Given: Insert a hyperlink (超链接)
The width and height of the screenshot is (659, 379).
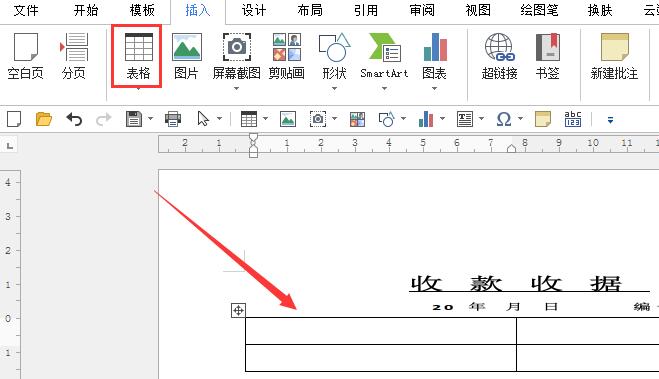Looking at the screenshot, I should [x=499, y=56].
